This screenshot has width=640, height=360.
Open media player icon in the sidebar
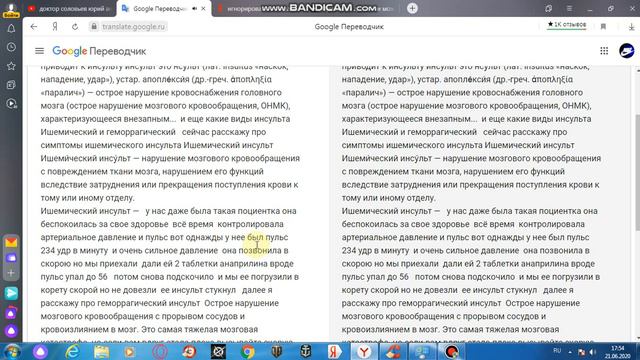pyautogui.click(x=11, y=104)
